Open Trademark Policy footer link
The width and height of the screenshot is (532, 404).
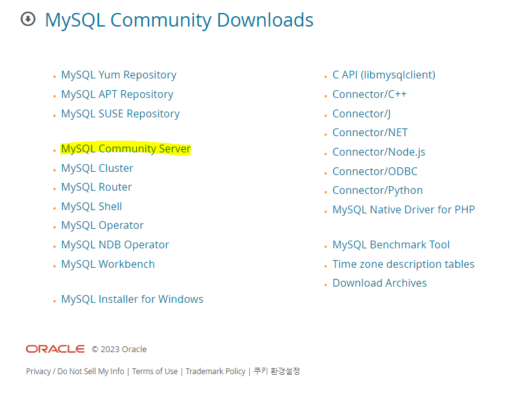[x=215, y=372]
